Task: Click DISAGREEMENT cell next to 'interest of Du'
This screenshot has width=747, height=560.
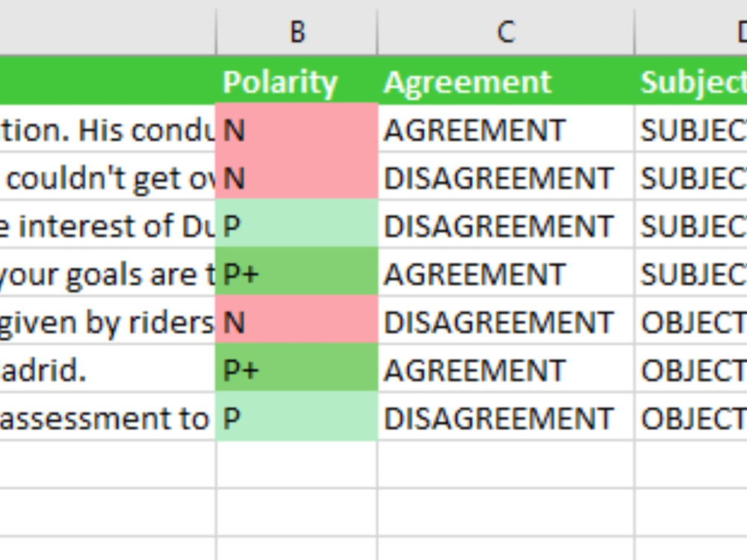Action: pos(506,225)
